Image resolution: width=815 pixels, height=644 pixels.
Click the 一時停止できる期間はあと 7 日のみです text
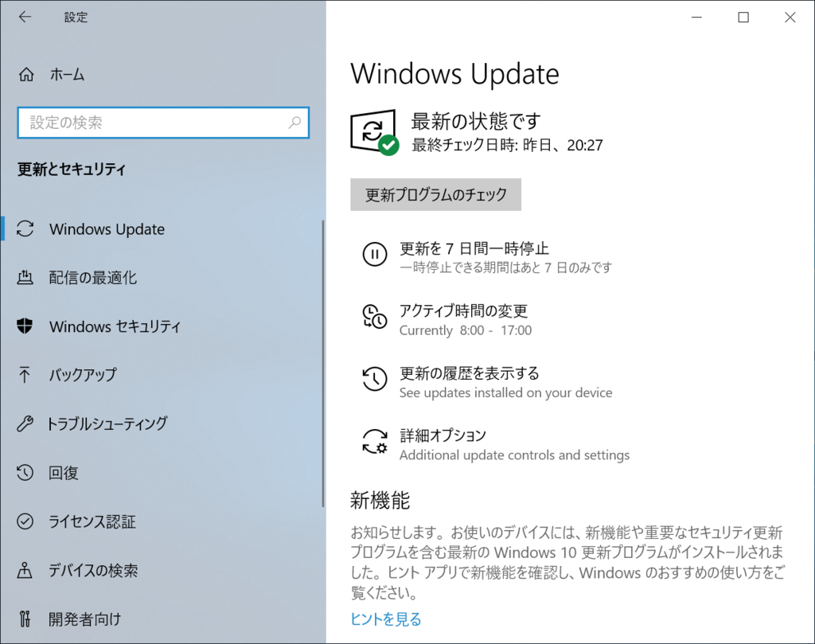pyautogui.click(x=505, y=267)
